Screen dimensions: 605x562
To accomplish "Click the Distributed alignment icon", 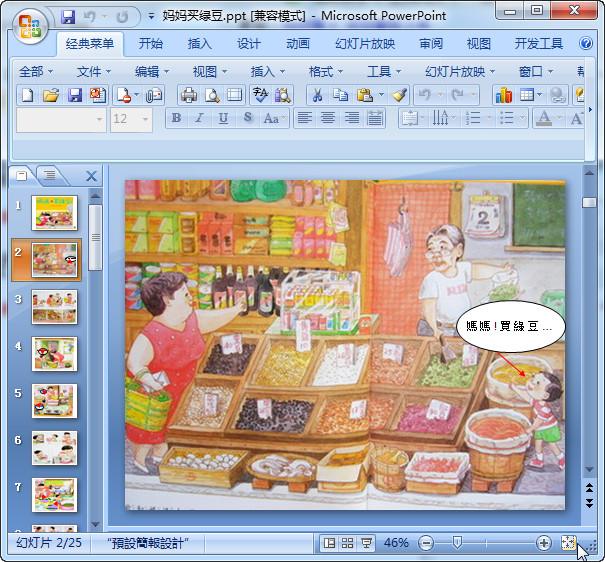I will click(x=375, y=118).
